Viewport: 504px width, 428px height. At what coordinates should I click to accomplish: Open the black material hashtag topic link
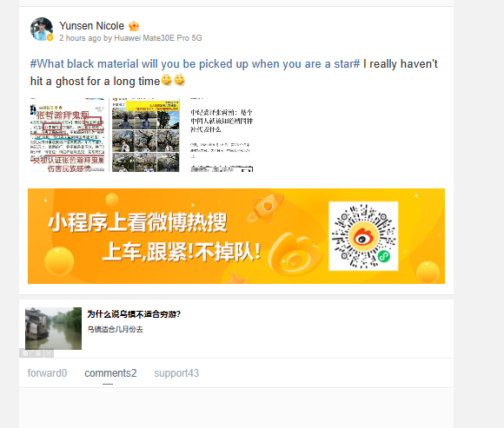click(x=195, y=64)
